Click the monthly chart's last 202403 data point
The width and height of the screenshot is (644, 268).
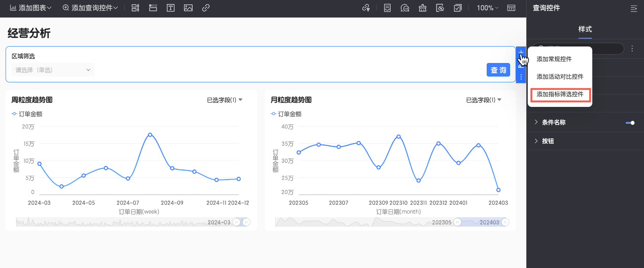[x=498, y=190]
